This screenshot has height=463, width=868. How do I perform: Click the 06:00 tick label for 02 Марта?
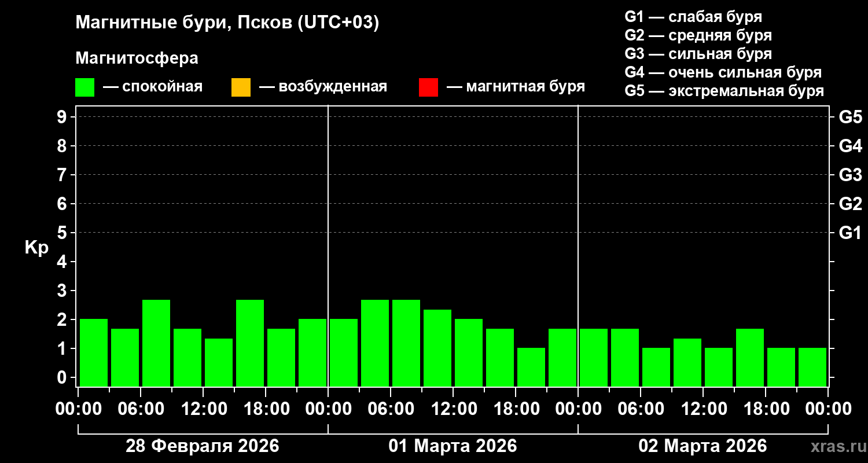tap(641, 409)
